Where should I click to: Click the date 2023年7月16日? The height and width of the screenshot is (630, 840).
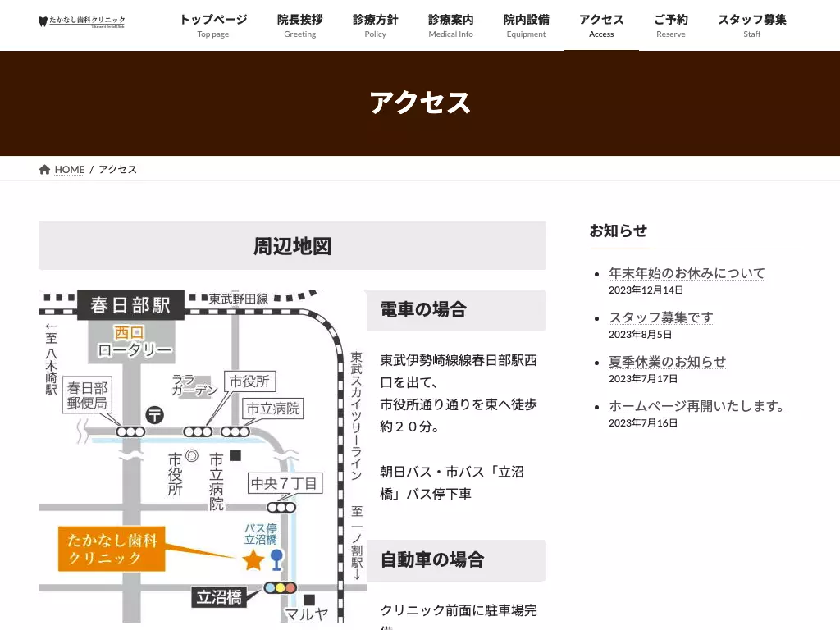[x=643, y=423]
